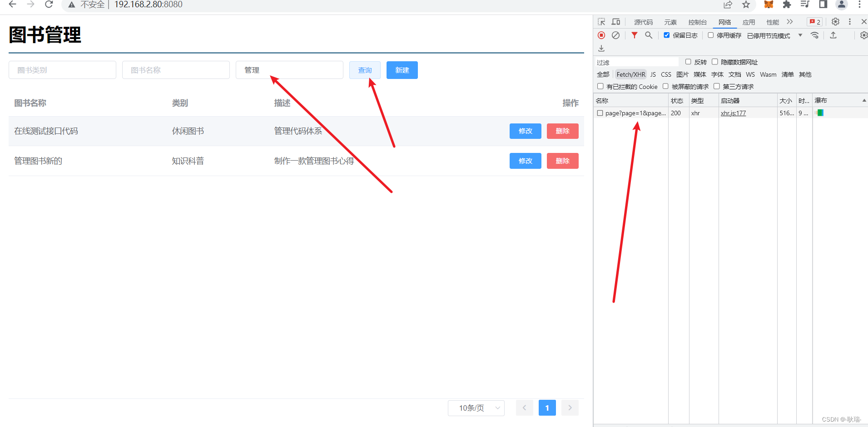The width and height of the screenshot is (868, 427).
Task: Click the 新建 create button
Action: tap(402, 70)
